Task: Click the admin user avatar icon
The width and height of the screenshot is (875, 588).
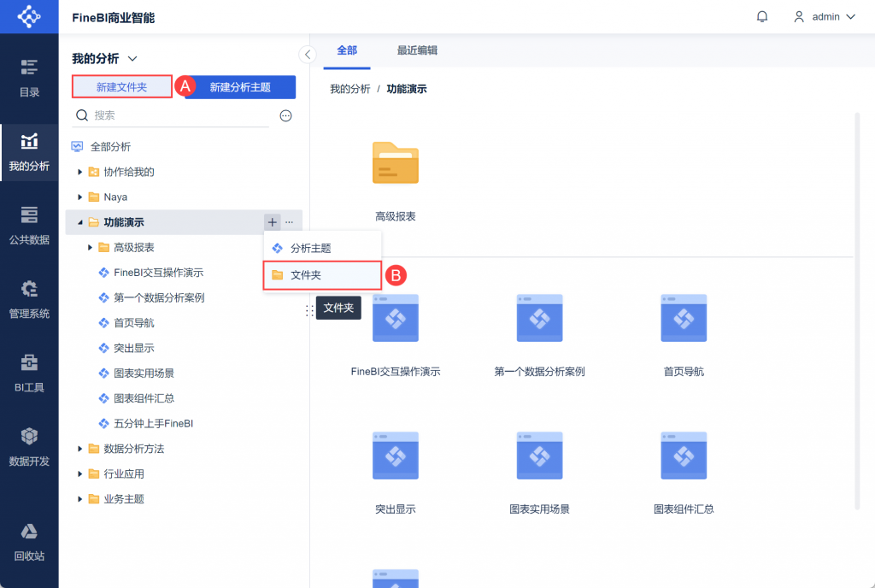Action: [799, 17]
